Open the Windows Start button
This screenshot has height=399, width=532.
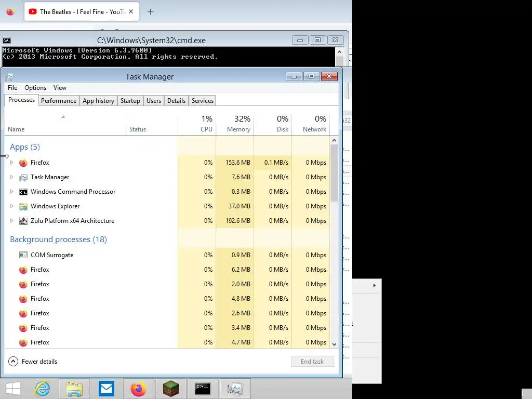tap(13, 389)
